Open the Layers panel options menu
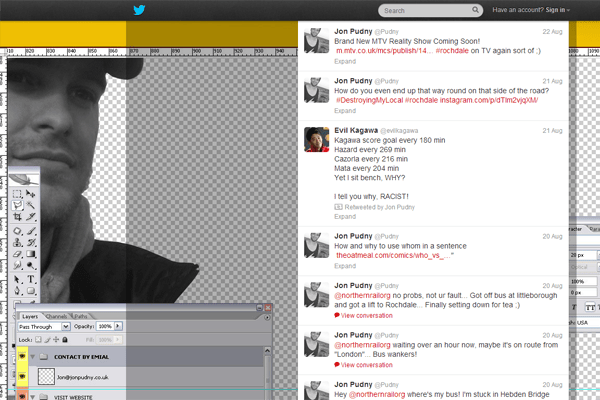 267,317
